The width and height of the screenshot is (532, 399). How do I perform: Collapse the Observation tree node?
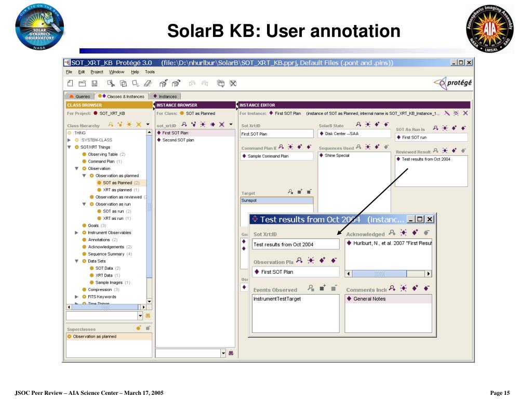click(x=76, y=168)
